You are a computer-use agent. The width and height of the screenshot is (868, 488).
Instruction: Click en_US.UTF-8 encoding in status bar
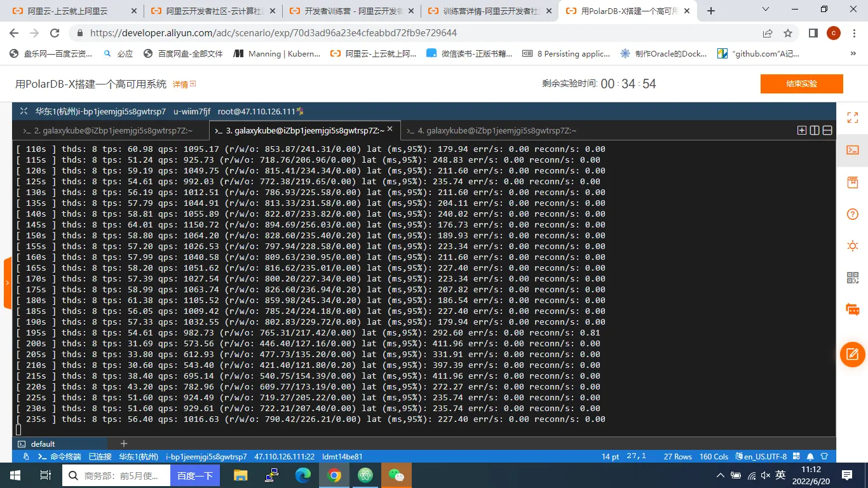[x=761, y=456]
